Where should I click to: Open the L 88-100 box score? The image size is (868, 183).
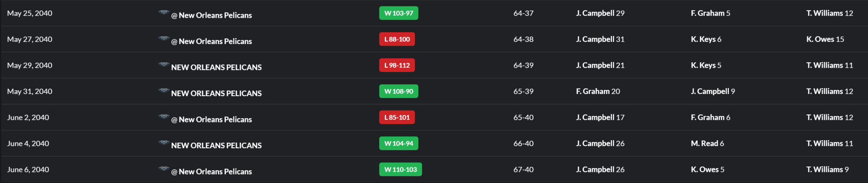pyautogui.click(x=397, y=39)
